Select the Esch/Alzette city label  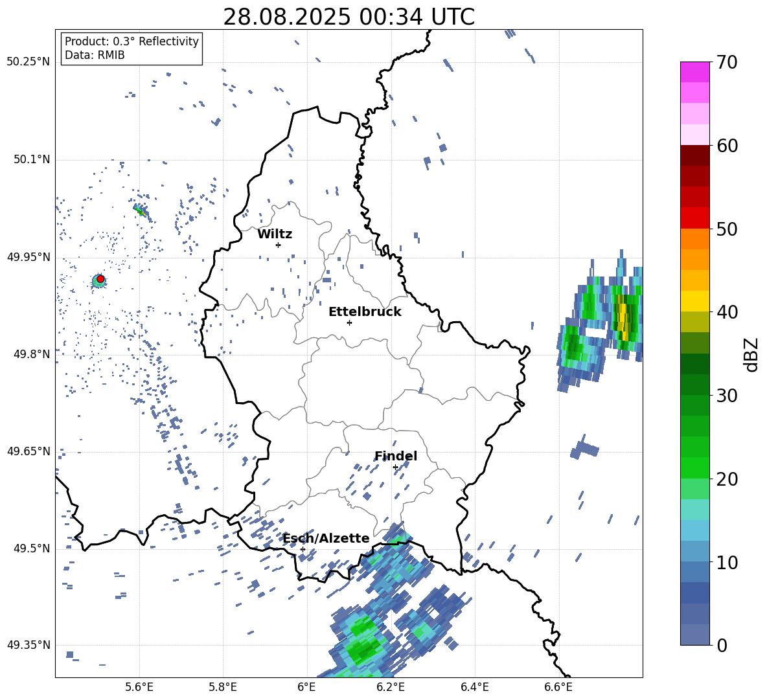(x=326, y=538)
